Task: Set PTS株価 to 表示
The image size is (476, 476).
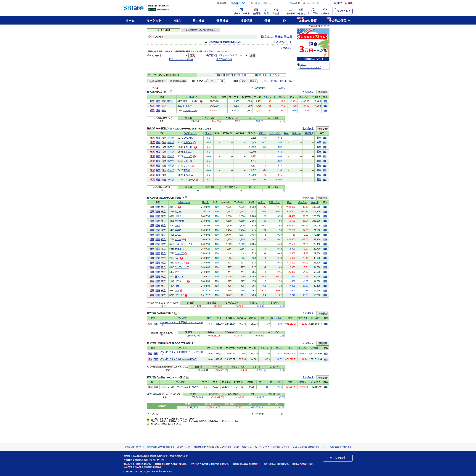Action: pos(244,81)
